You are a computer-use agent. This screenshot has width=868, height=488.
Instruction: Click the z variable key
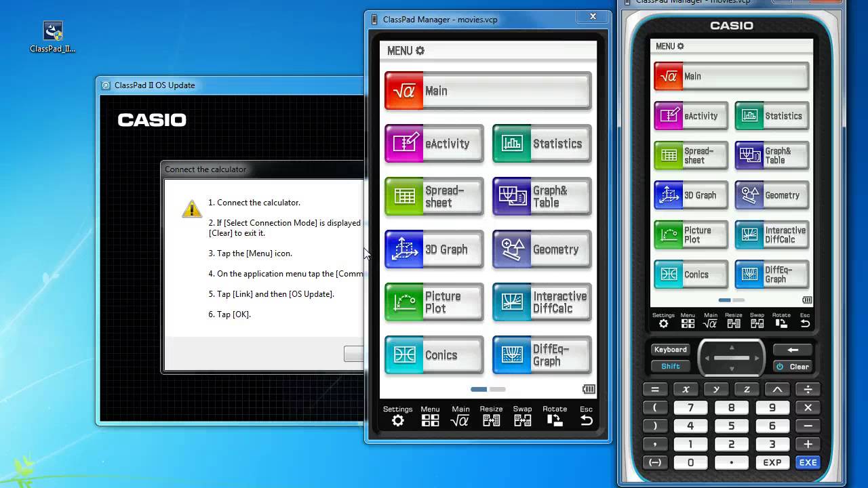(747, 389)
